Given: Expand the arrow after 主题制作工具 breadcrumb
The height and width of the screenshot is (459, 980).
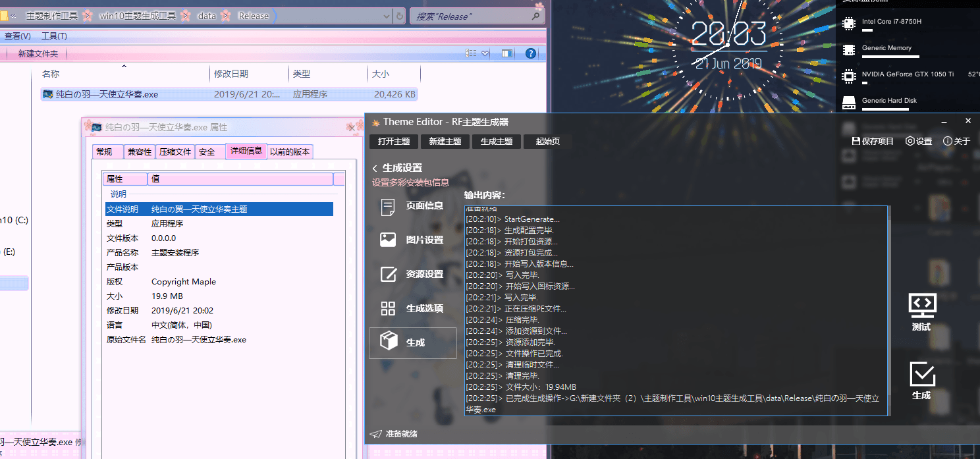Looking at the screenshot, I should coord(87,16).
